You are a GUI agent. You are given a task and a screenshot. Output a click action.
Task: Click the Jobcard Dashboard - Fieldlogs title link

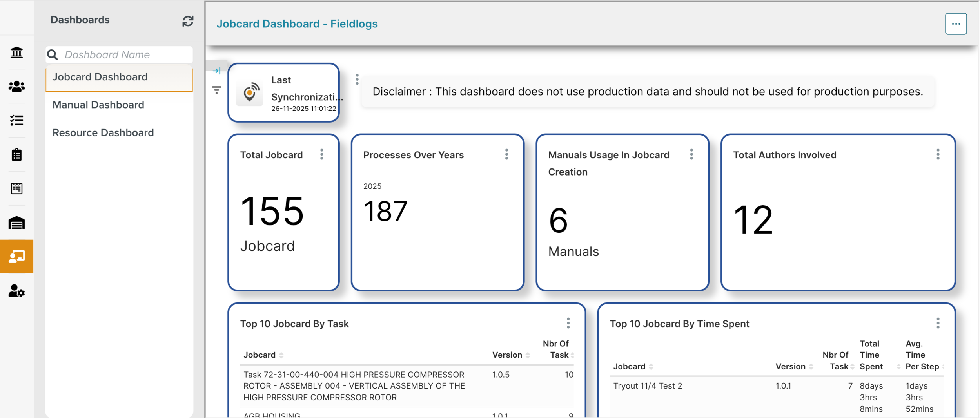(297, 24)
